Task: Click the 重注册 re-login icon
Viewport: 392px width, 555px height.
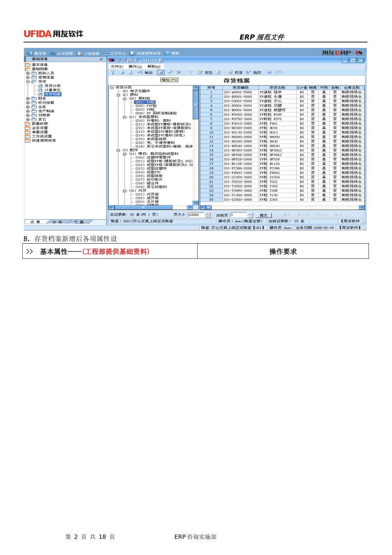Action: pos(30,53)
